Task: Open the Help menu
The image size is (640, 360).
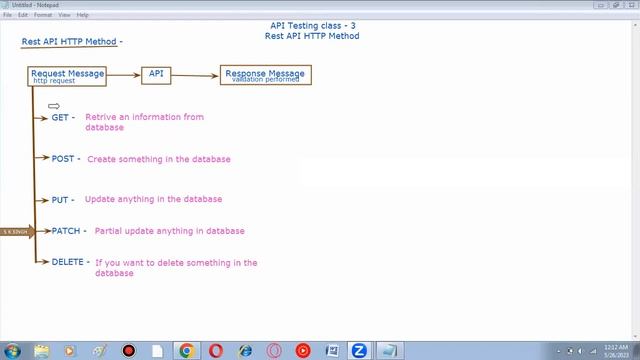Action: tap(82, 15)
